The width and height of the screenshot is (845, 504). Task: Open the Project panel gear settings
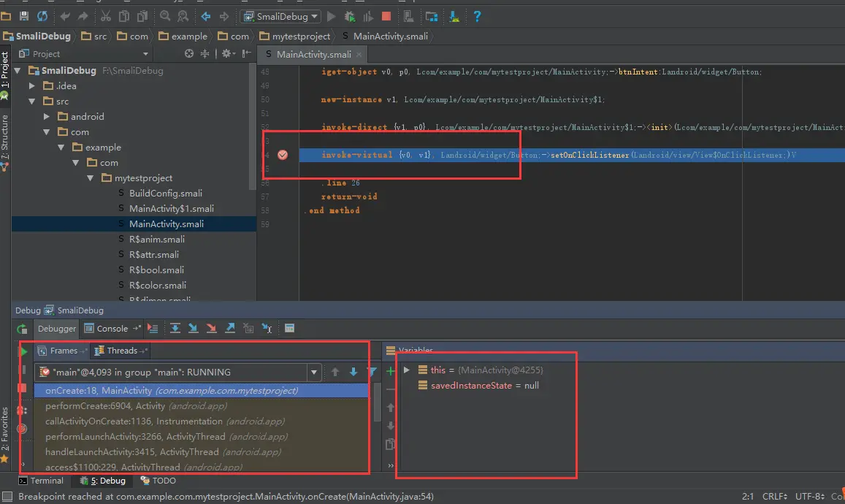(227, 53)
